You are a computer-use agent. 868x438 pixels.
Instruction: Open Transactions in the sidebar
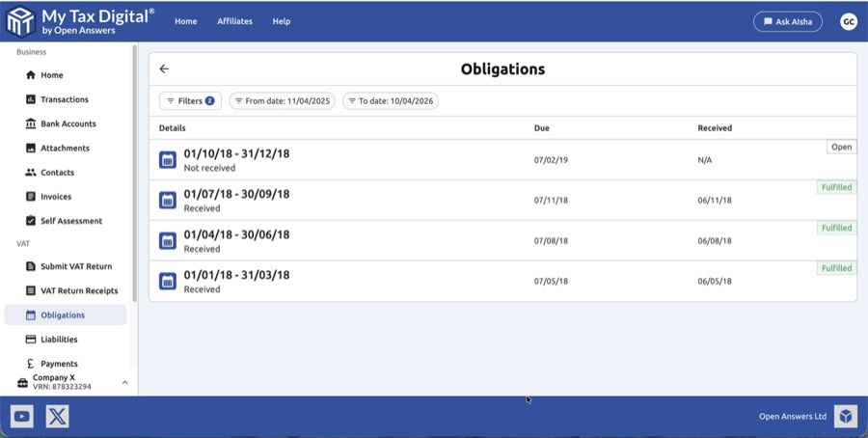66,99
